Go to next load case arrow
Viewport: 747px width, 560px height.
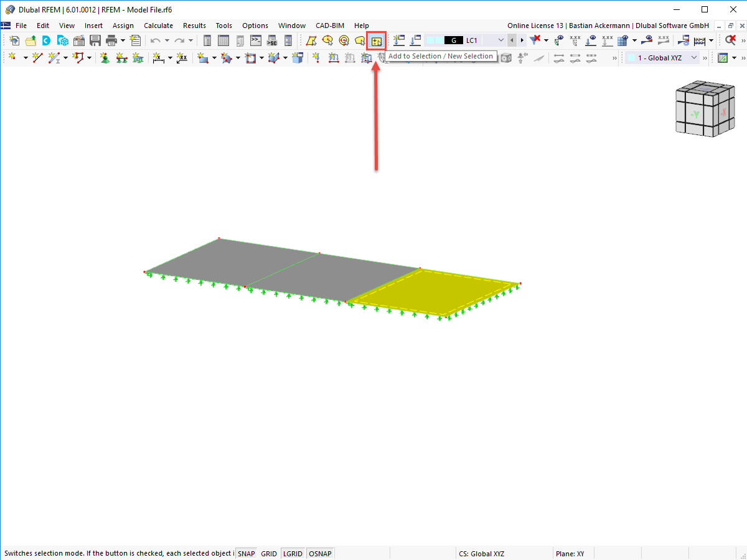[522, 40]
